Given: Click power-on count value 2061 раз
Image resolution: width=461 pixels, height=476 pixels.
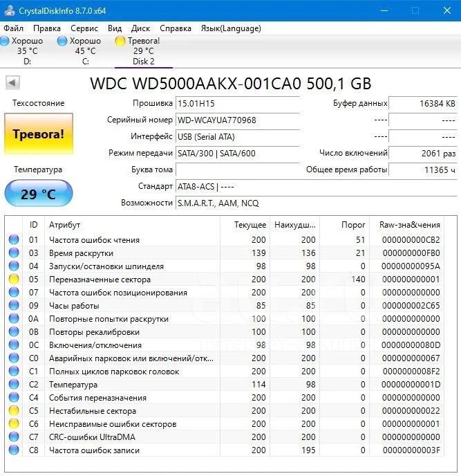Looking at the screenshot, I should coord(423,154).
